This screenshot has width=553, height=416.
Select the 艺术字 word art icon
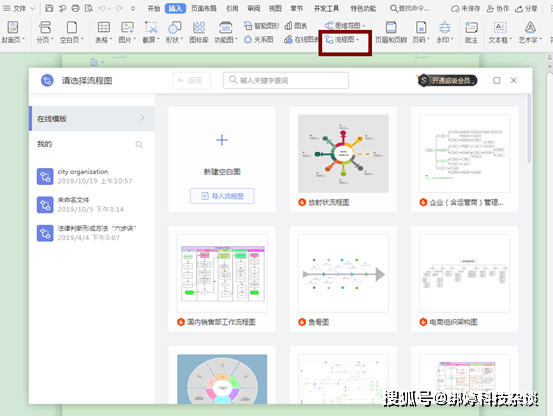click(530, 27)
